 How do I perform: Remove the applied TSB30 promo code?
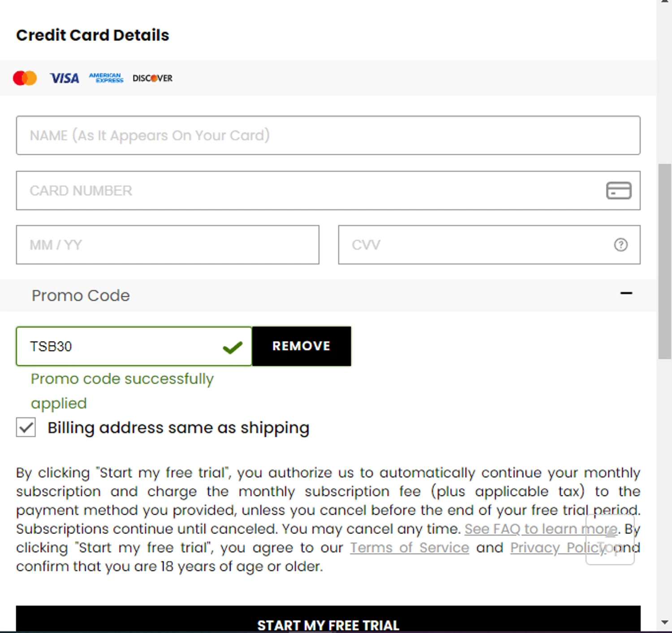pos(301,346)
